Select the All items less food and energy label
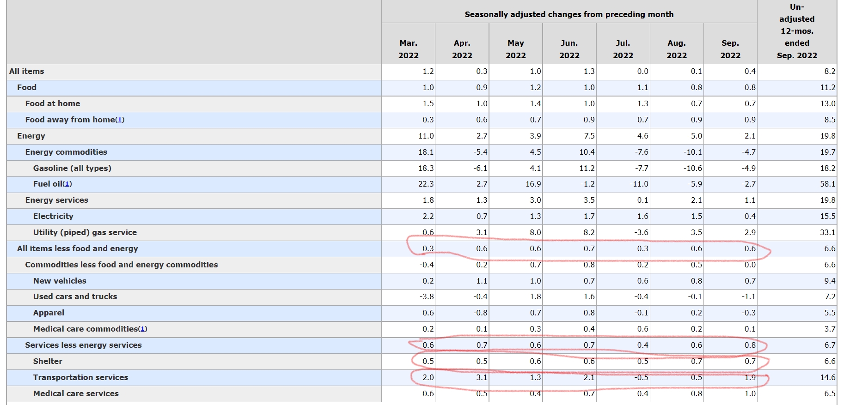This screenshot has height=405, width=868. [x=78, y=248]
